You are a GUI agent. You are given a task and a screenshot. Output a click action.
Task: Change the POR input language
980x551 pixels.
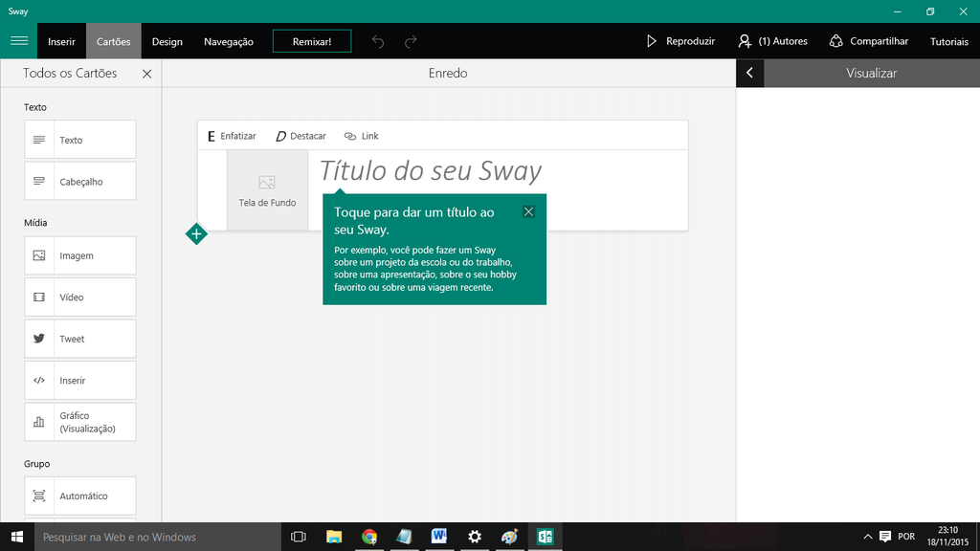pos(906,537)
